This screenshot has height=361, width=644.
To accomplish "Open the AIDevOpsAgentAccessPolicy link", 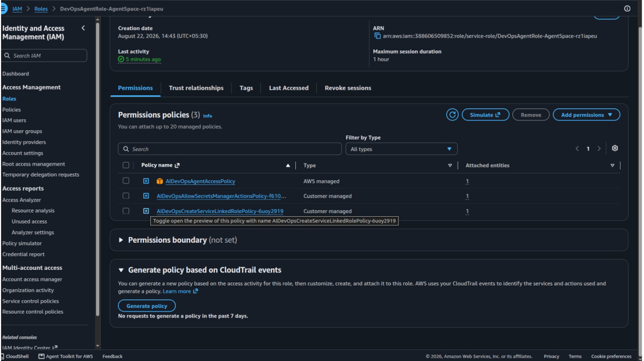I will pyautogui.click(x=200, y=181).
